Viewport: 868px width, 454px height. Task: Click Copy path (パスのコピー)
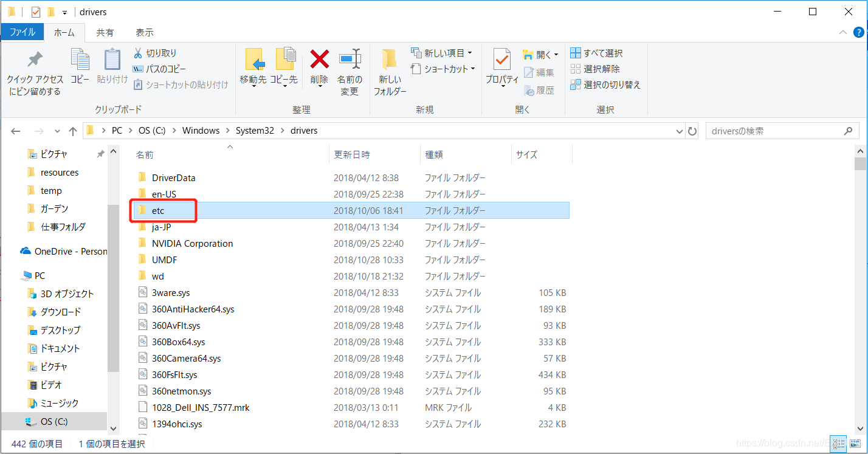(x=159, y=69)
